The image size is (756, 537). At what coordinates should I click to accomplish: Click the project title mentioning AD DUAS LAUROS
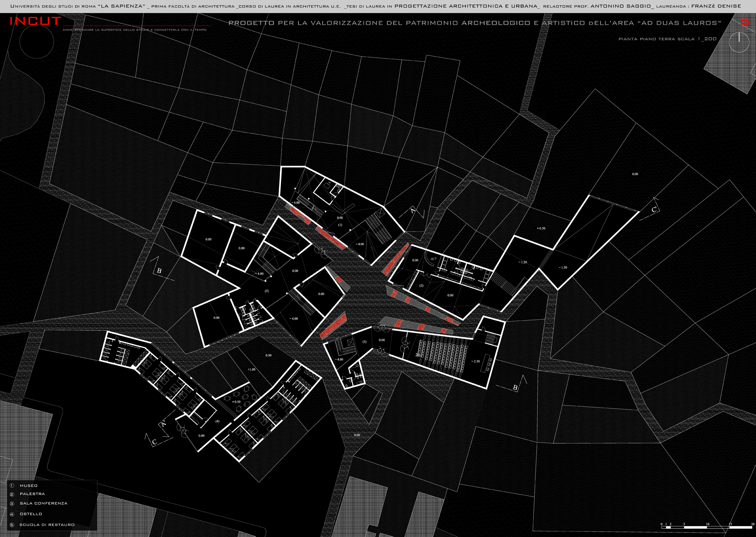(x=475, y=23)
